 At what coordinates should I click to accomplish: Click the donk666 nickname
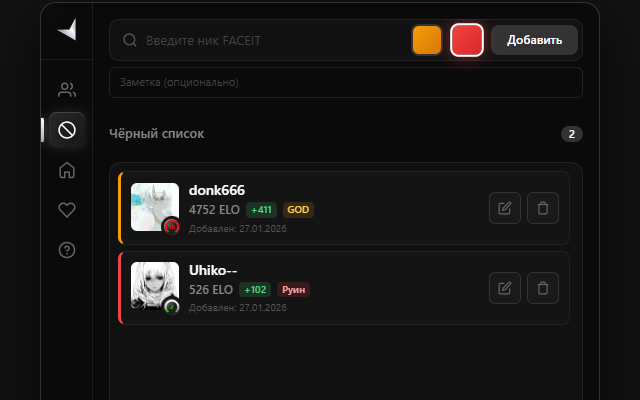point(217,190)
